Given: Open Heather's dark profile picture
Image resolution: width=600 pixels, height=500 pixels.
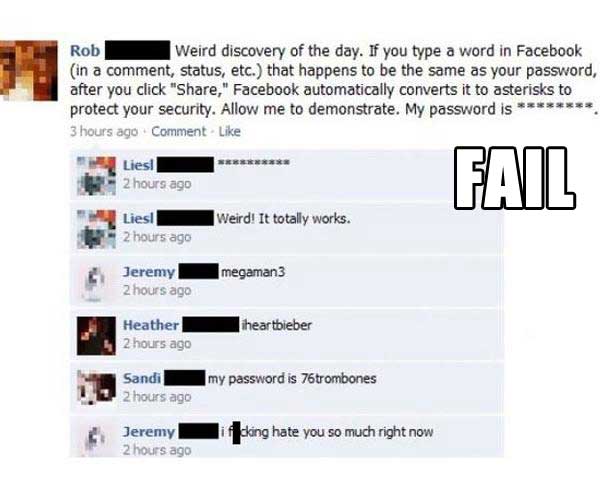Looking at the screenshot, I should (96, 336).
